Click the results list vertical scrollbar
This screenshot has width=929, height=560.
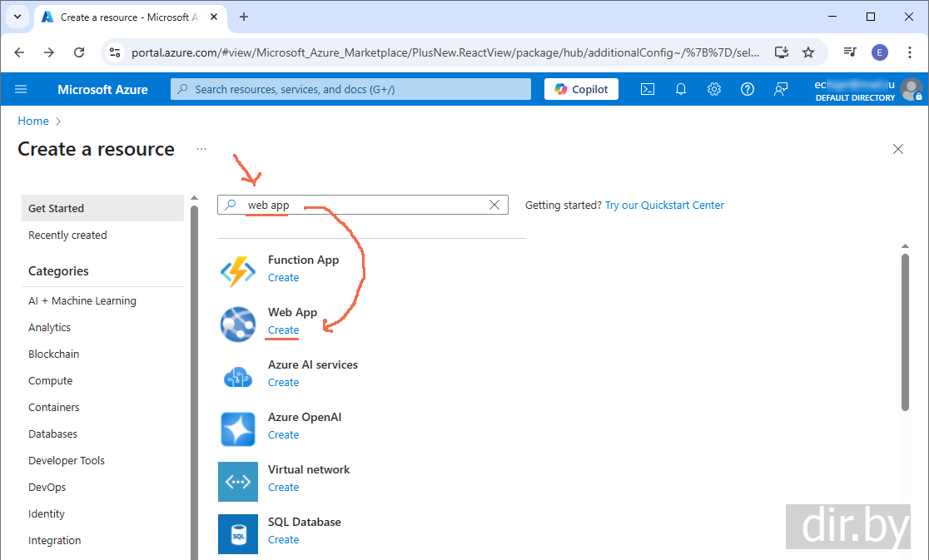pos(905,333)
